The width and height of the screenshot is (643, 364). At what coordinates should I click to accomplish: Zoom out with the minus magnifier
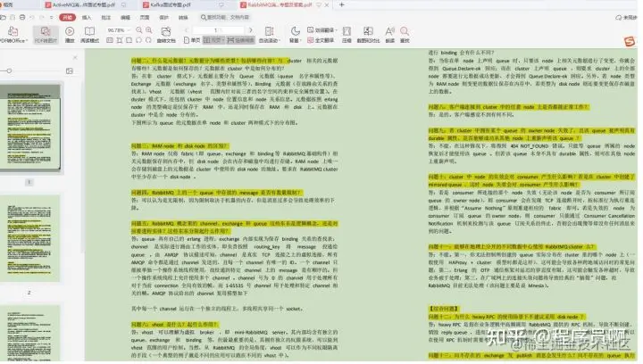click(139, 30)
